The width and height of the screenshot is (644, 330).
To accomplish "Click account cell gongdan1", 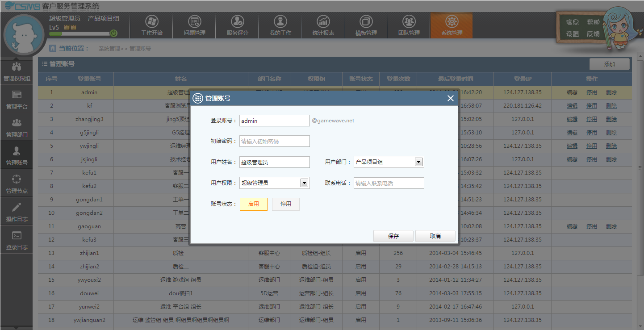I will (x=89, y=200).
